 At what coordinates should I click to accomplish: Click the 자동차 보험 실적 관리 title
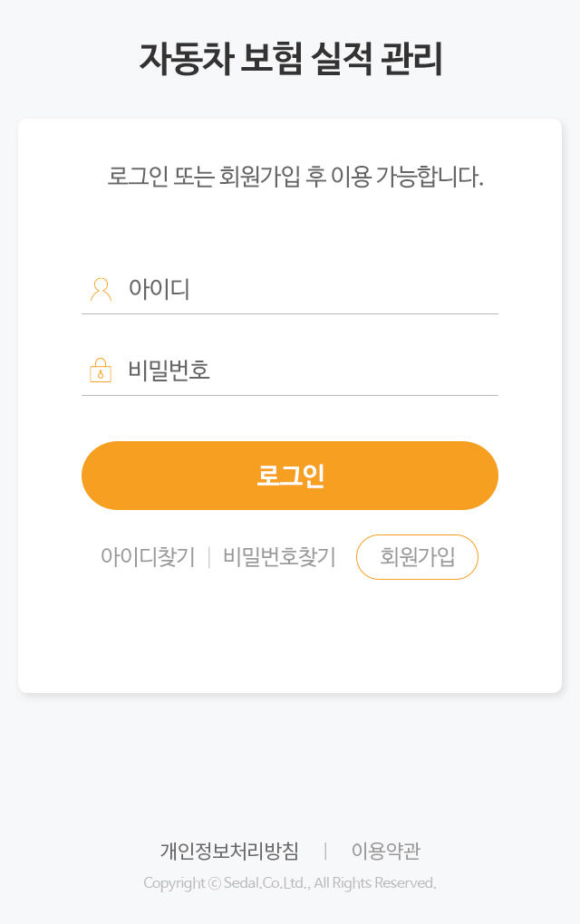click(291, 59)
